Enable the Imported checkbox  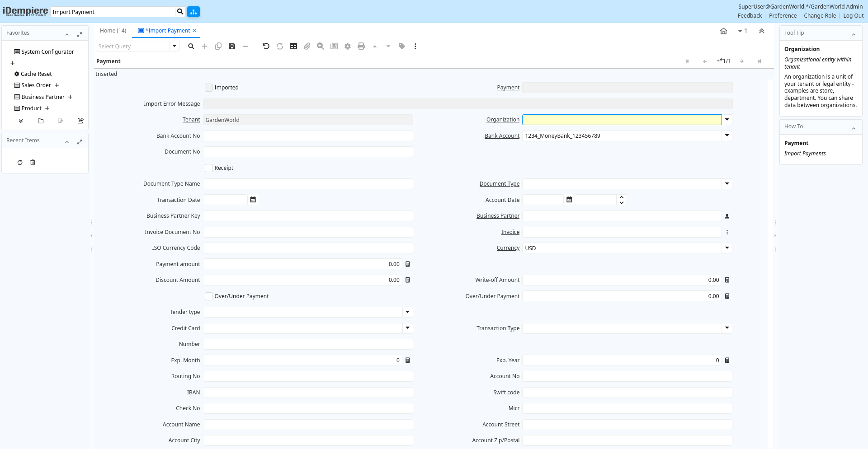click(x=209, y=88)
